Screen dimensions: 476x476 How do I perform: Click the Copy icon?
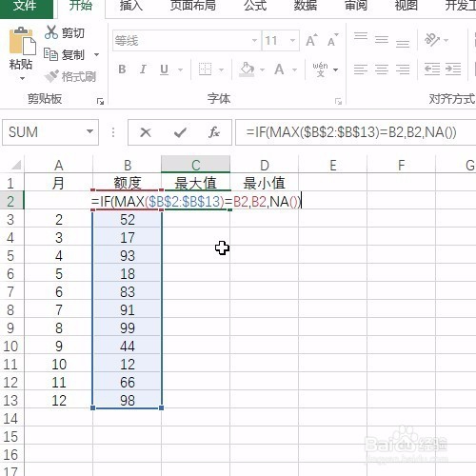(x=50, y=54)
